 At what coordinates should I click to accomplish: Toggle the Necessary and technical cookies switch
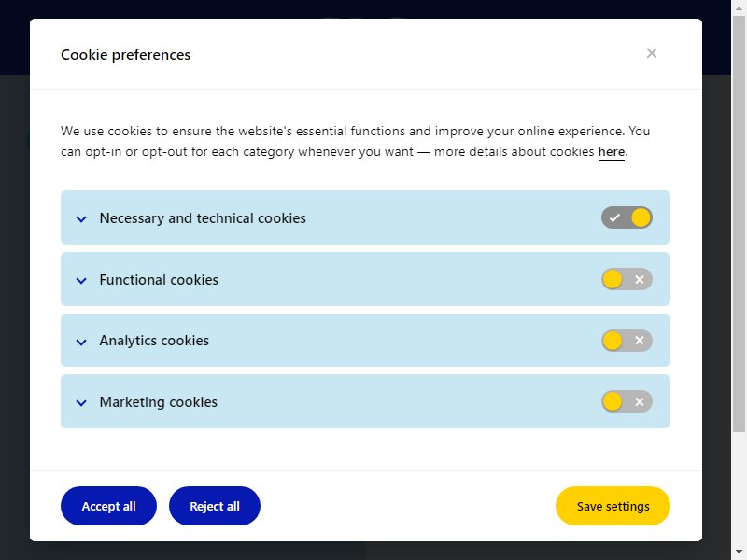pos(627,217)
